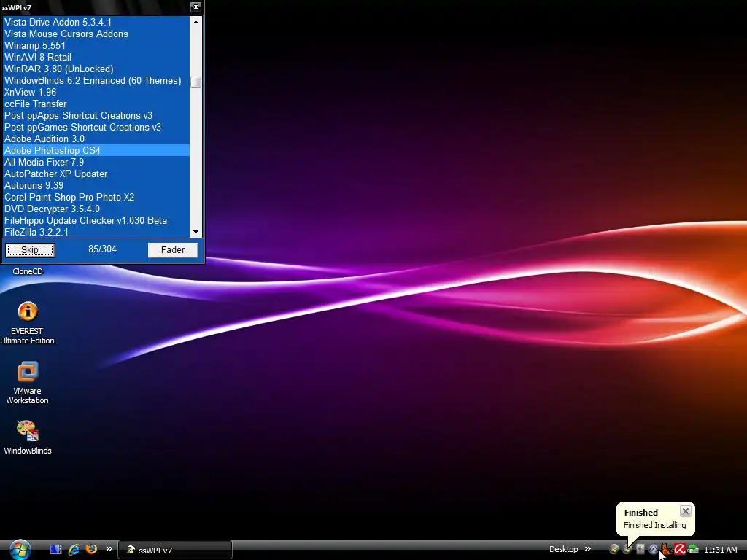This screenshot has height=560, width=747.
Task: Expand the Desktop toolbar chevron
Action: tap(588, 548)
